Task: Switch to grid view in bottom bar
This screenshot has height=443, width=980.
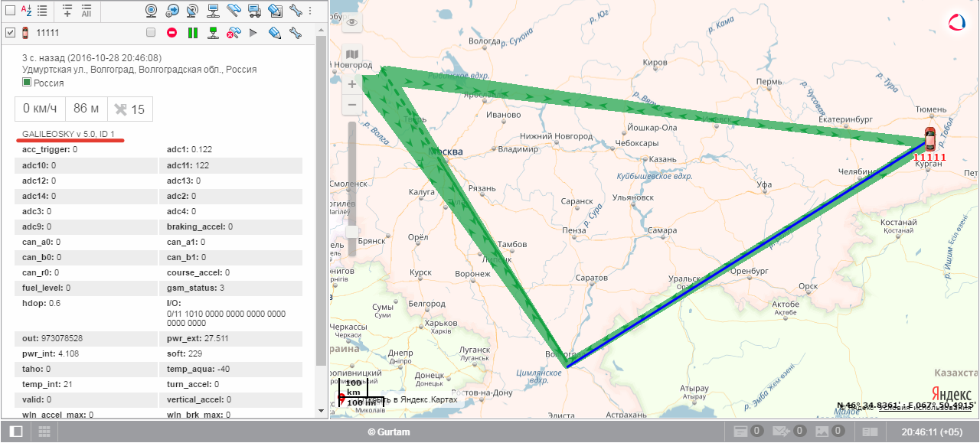Action: [x=44, y=432]
